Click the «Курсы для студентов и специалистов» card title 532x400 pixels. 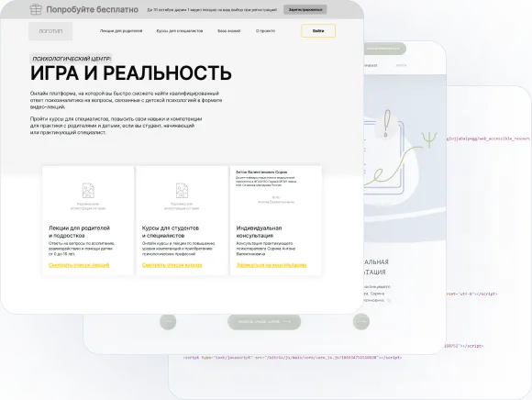click(x=171, y=232)
